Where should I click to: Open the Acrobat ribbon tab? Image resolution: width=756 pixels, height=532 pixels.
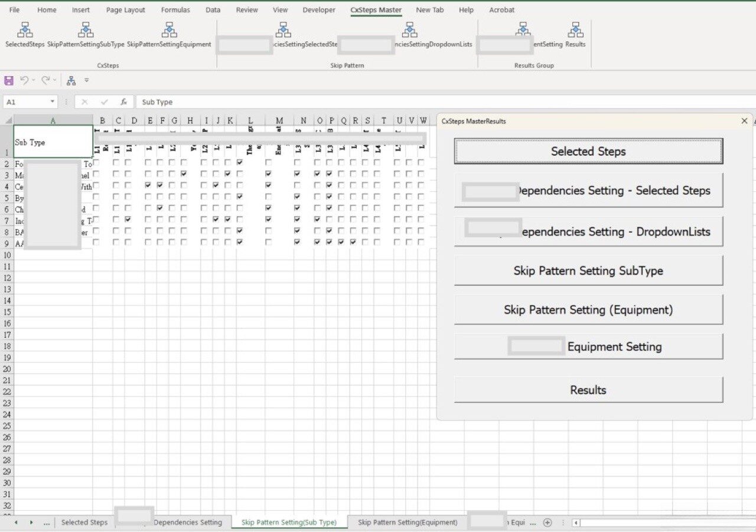[x=501, y=10]
